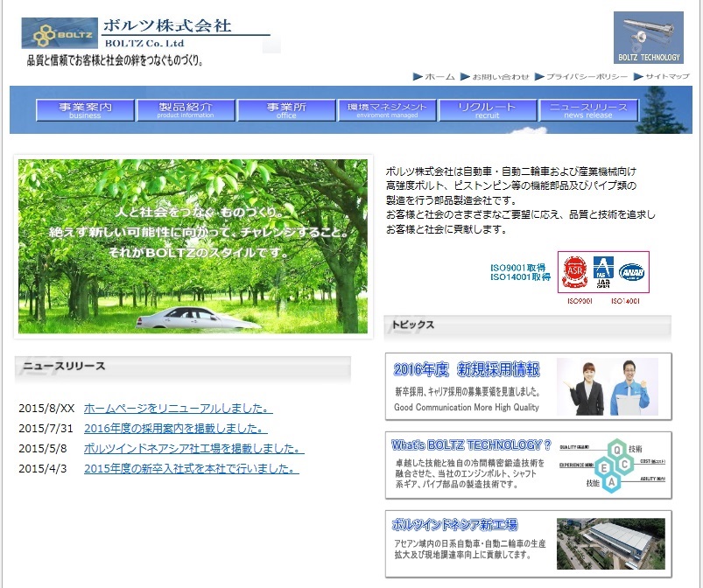Click ISO14001取得 text
This screenshot has height=588, width=703.
[x=520, y=277]
